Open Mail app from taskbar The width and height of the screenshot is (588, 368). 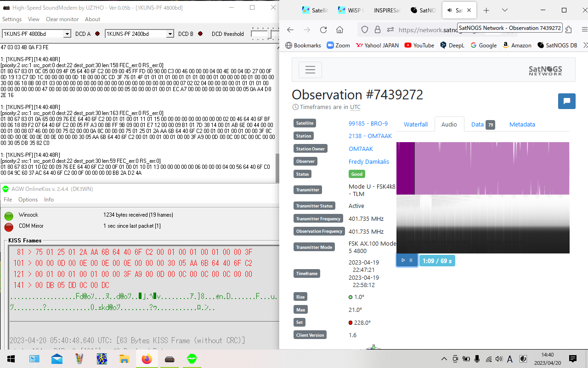point(57,359)
